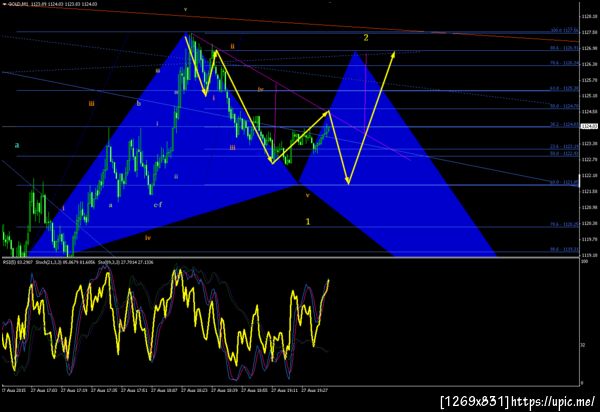Click the 1119.78 price scale label
The height and width of the screenshot is (412, 600).
click(x=589, y=239)
